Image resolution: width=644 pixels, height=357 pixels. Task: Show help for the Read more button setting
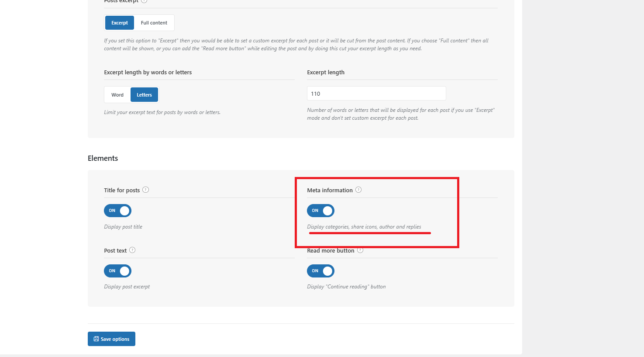tap(360, 250)
